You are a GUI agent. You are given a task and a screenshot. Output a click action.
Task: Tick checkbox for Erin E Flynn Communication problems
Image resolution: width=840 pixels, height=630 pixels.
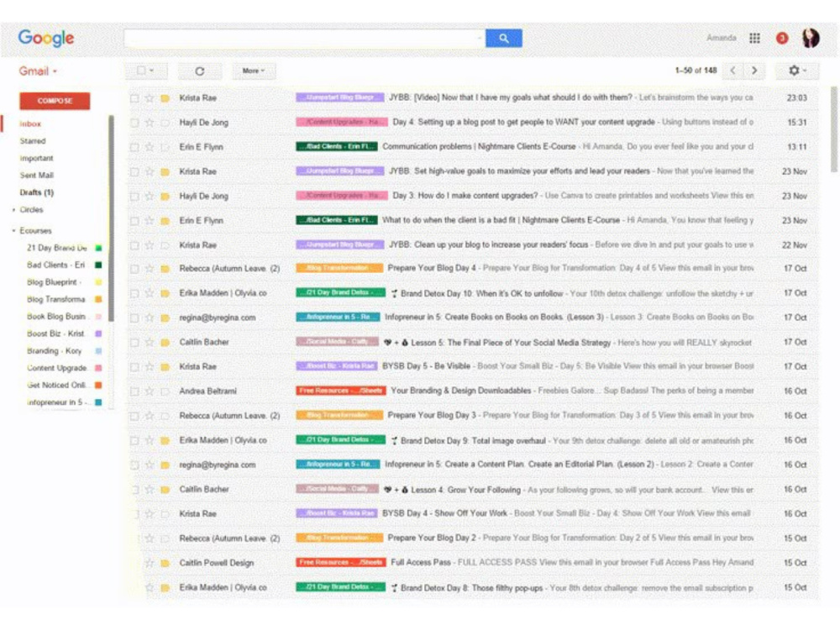point(134,147)
